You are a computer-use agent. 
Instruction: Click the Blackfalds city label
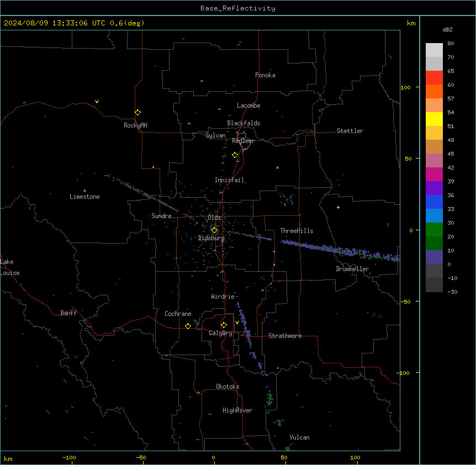244,123
